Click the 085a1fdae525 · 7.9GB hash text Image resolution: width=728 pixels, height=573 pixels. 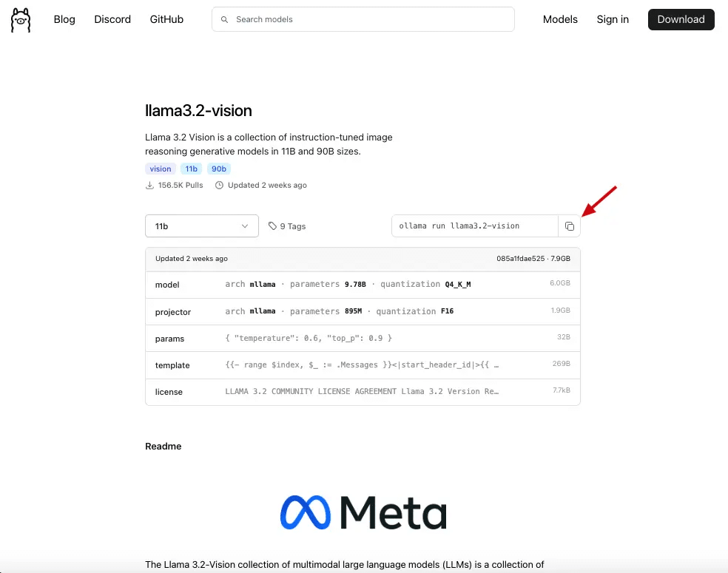(x=533, y=259)
